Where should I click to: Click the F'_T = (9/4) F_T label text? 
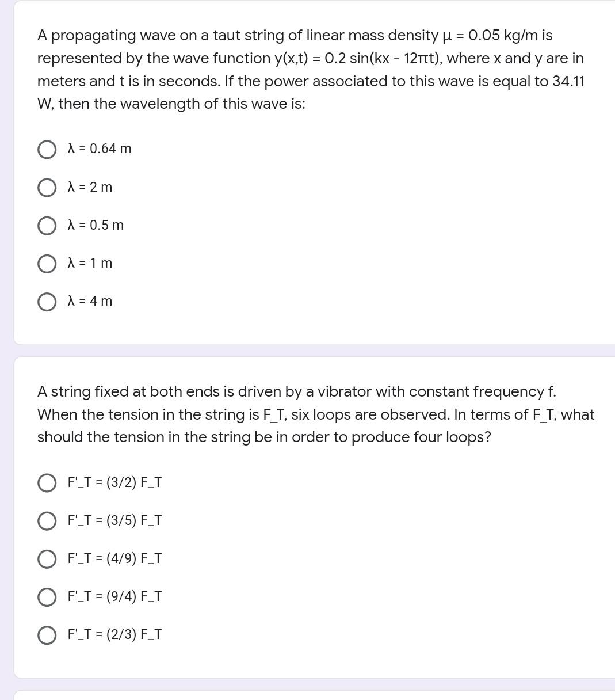(114, 596)
